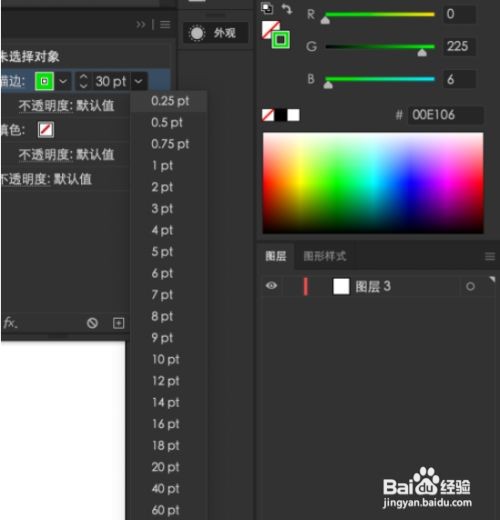500x520 pixels.
Task: Select 40 pt stroke weight
Action: 166,489
